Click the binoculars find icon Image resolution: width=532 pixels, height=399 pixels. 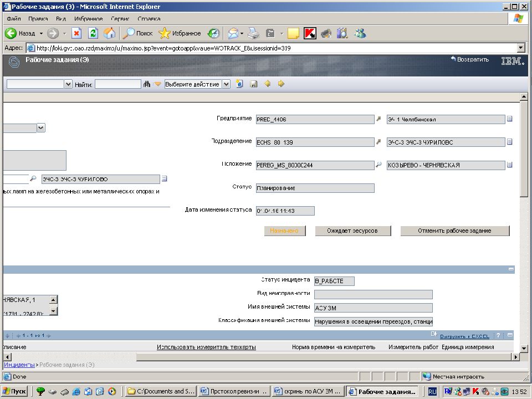click(x=146, y=84)
